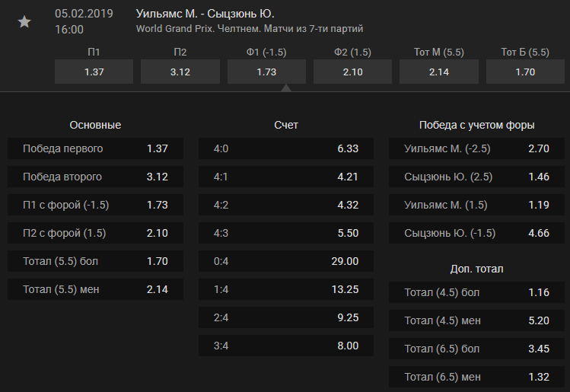Screen dimensions: 570x392
Task: Bet on score 4:0 at 6.33
Action: (x=286, y=148)
